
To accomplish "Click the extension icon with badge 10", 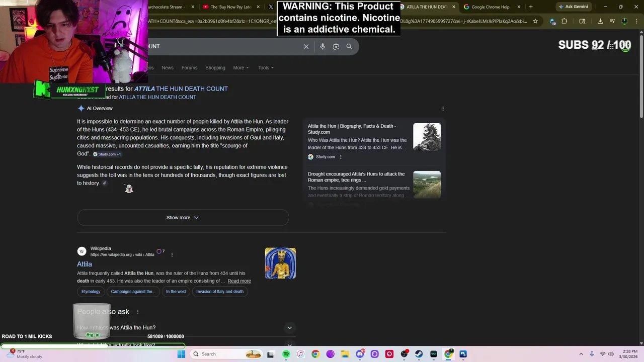I will pos(552,21).
